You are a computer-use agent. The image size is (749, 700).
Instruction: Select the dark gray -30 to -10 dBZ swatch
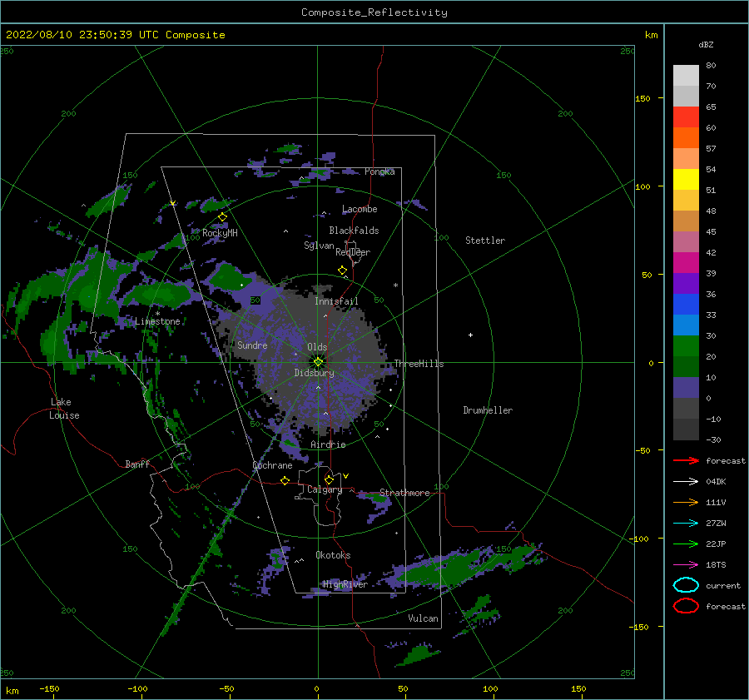click(686, 429)
